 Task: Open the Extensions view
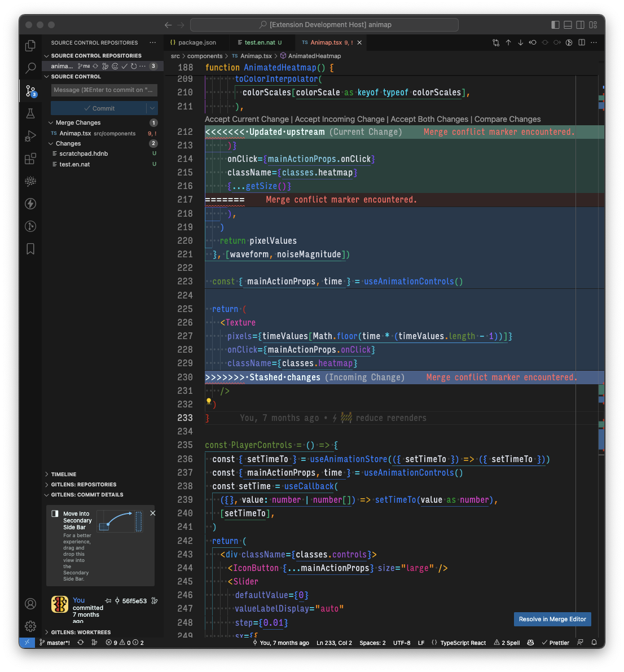tap(30, 159)
